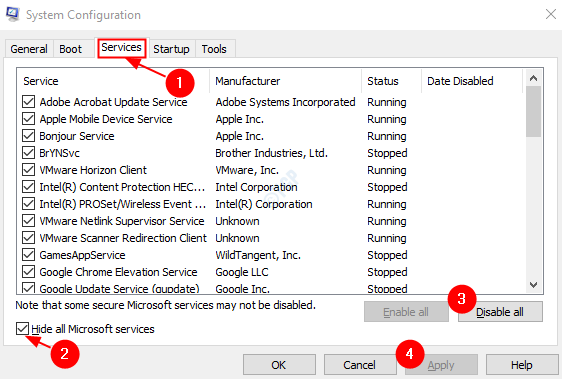
Task: Click the System Configuration title bar icon
Action: coord(13,14)
